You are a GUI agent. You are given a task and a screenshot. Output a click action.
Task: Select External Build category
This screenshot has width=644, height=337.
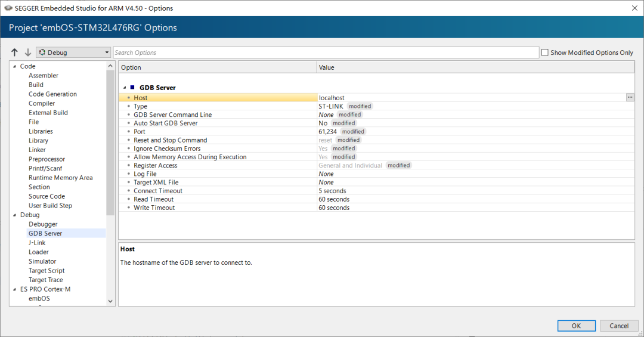pos(48,113)
